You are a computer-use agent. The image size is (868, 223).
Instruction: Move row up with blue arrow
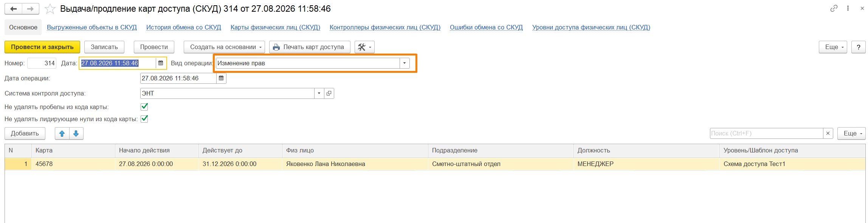pyautogui.click(x=62, y=134)
